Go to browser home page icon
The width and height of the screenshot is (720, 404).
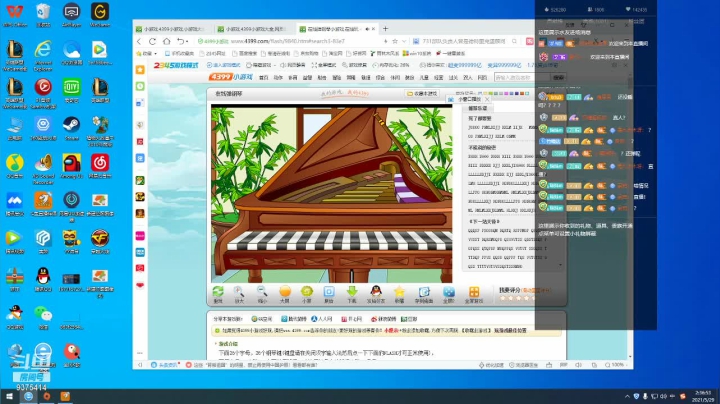pos(166,41)
